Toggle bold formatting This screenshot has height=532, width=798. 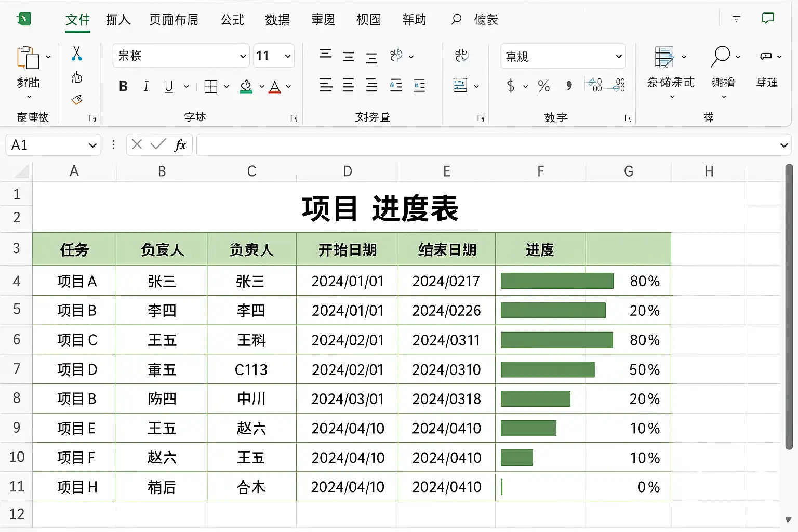point(123,86)
